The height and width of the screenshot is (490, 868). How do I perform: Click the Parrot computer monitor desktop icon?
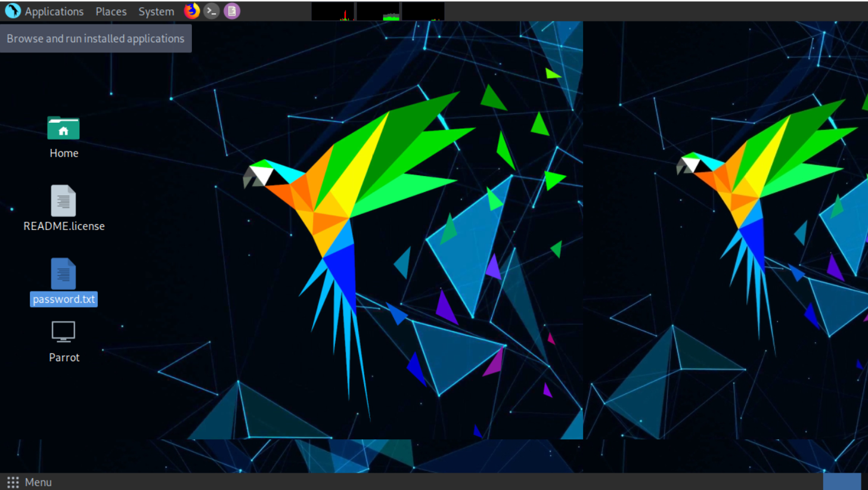click(63, 332)
